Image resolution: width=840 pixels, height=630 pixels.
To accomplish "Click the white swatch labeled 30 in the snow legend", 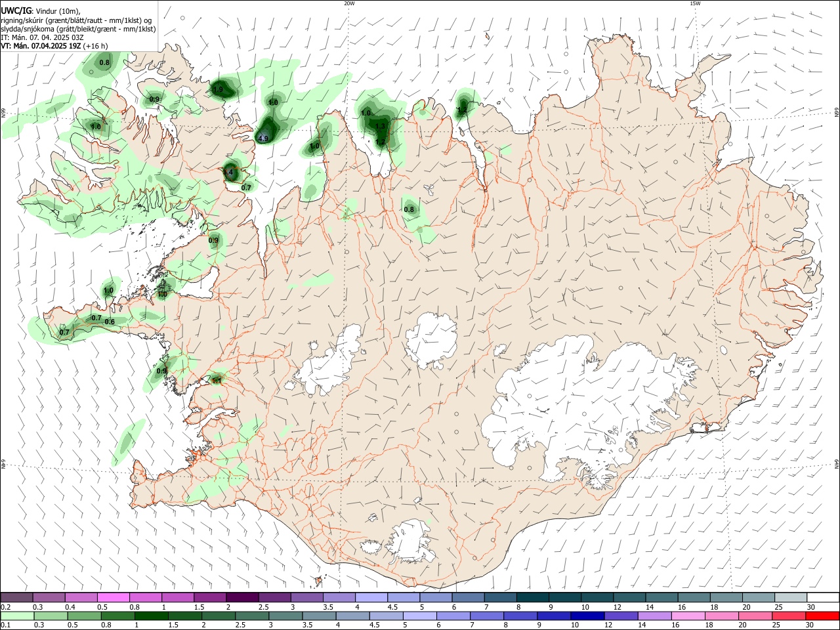I will coord(822,598).
